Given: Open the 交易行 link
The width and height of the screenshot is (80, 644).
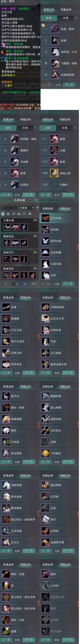Looking at the screenshot, I should click(x=9, y=85).
